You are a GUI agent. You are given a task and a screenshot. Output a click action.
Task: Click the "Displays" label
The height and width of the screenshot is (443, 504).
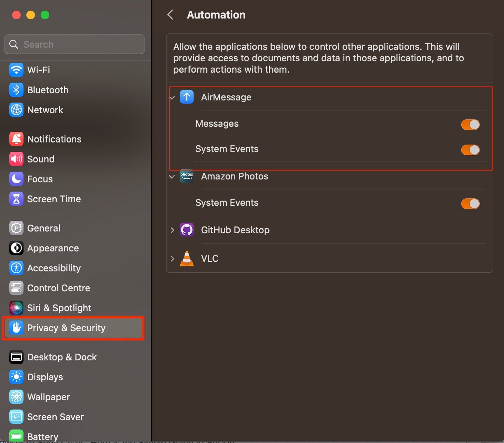[45, 377]
